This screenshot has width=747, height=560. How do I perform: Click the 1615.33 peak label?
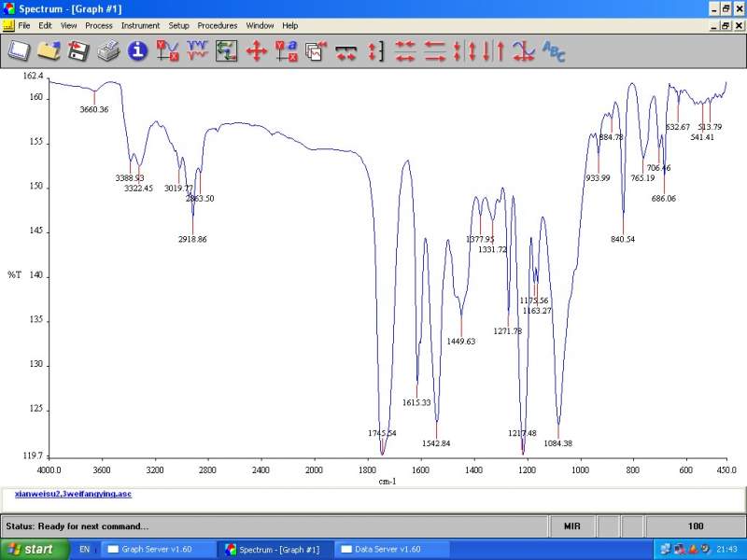[416, 403]
